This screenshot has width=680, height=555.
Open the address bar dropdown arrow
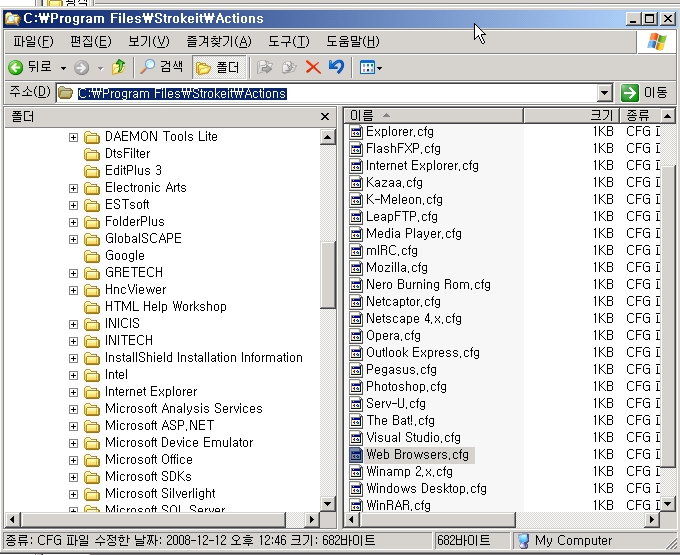point(605,93)
